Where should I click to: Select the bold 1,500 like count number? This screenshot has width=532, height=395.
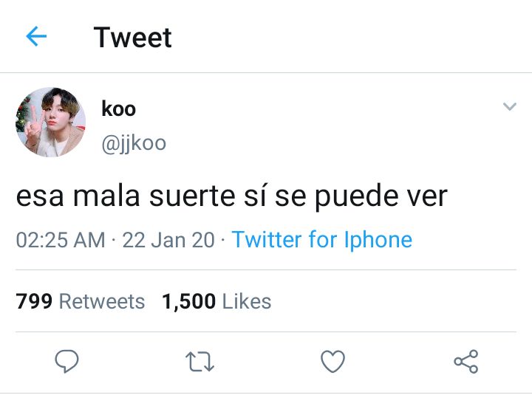[x=188, y=302]
